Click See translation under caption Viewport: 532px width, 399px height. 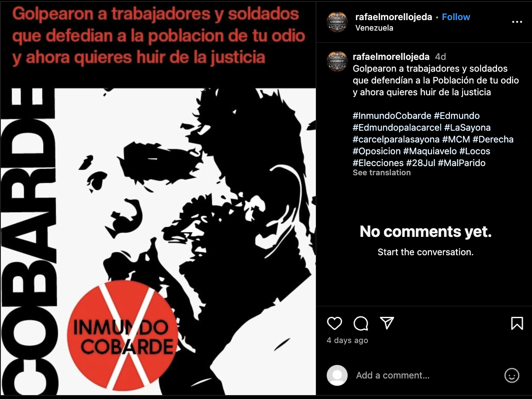coord(382,173)
